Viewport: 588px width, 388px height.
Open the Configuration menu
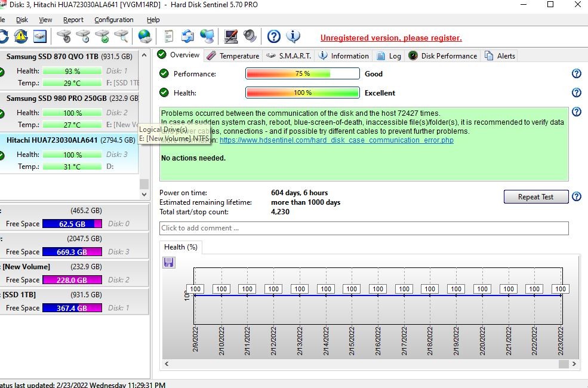tap(113, 20)
